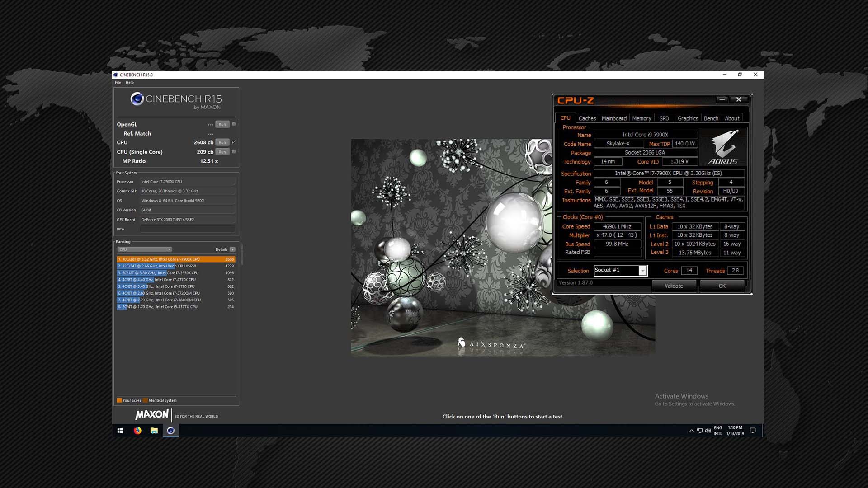The image size is (868, 488).
Task: Expand the CPU-Z Socket selection dropdown
Action: [x=642, y=271]
